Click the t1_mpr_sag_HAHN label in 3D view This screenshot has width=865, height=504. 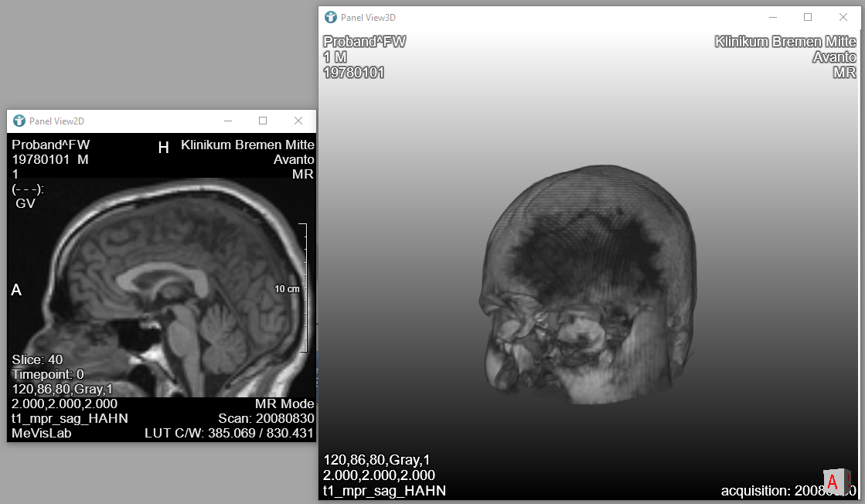point(384,491)
